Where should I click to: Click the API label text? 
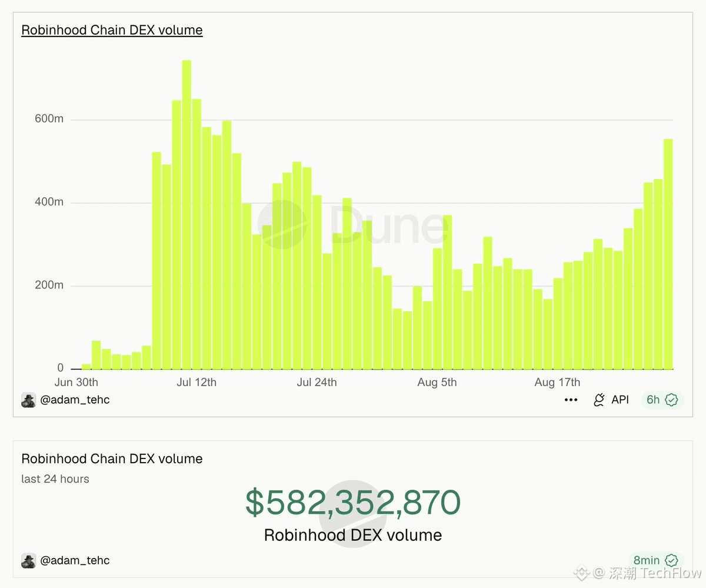click(x=620, y=400)
